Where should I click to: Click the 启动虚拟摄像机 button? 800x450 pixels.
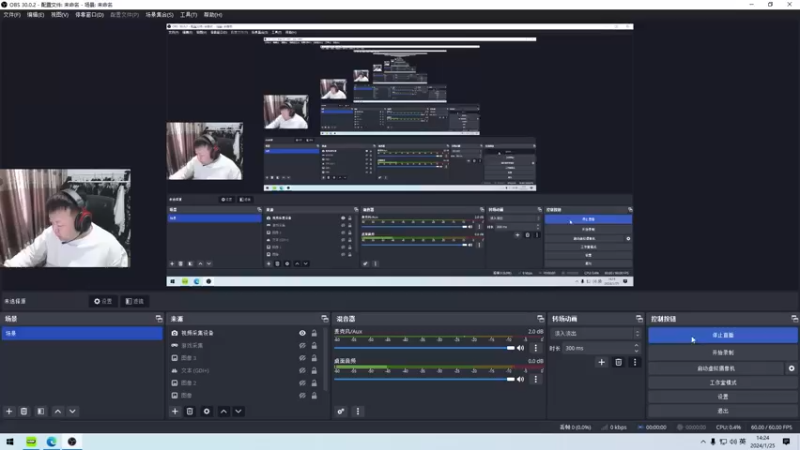(x=716, y=368)
